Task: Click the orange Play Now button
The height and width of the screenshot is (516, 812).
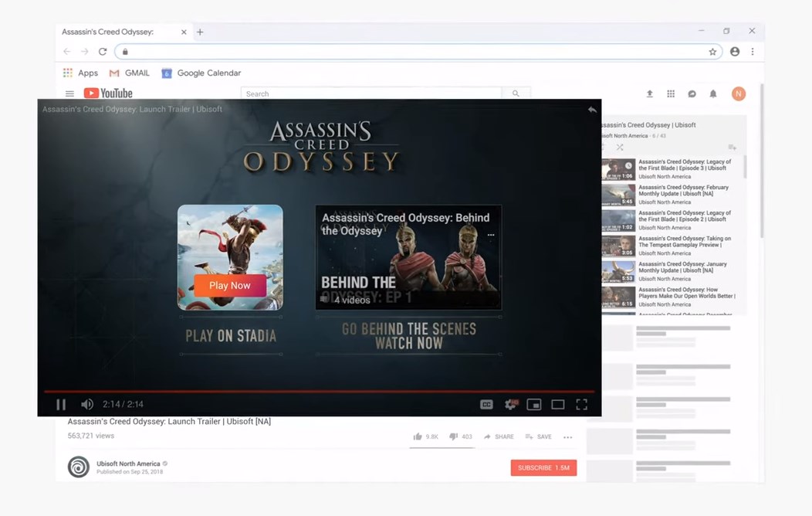Action: [x=230, y=286]
